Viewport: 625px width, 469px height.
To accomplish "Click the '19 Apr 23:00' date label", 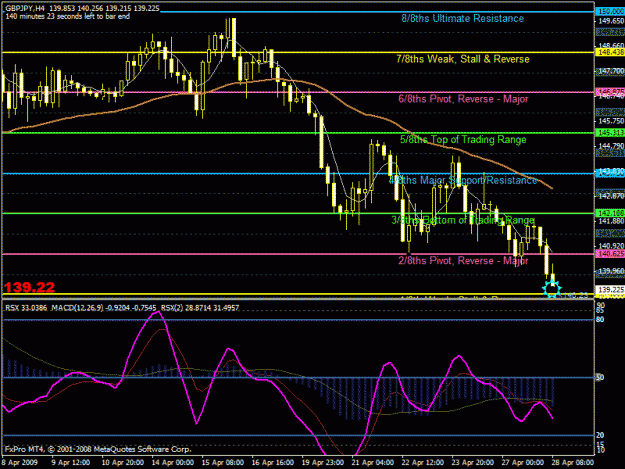I will [322, 463].
